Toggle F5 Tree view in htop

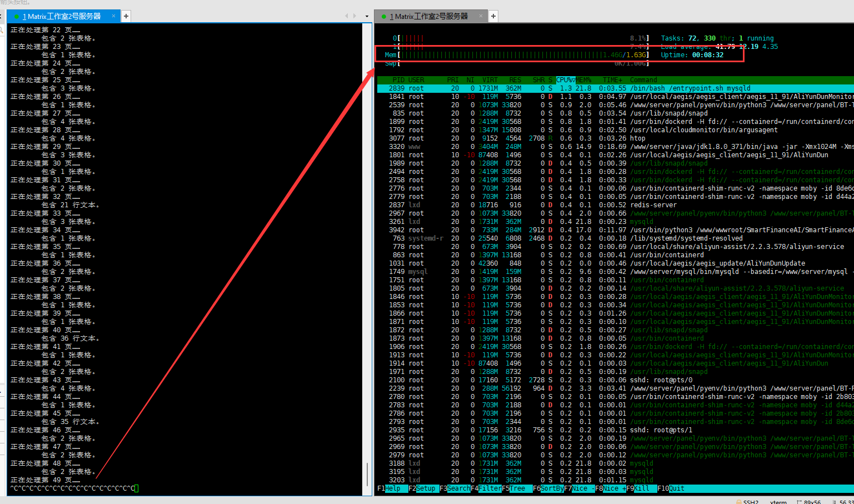click(517, 488)
